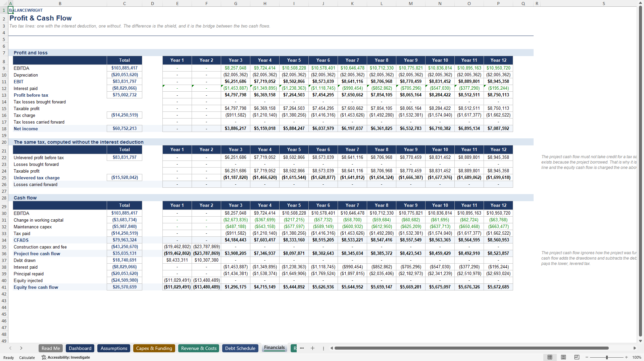This screenshot has height=361, width=644.
Task: Select the Maintenance capex label cell
Action: (60, 227)
